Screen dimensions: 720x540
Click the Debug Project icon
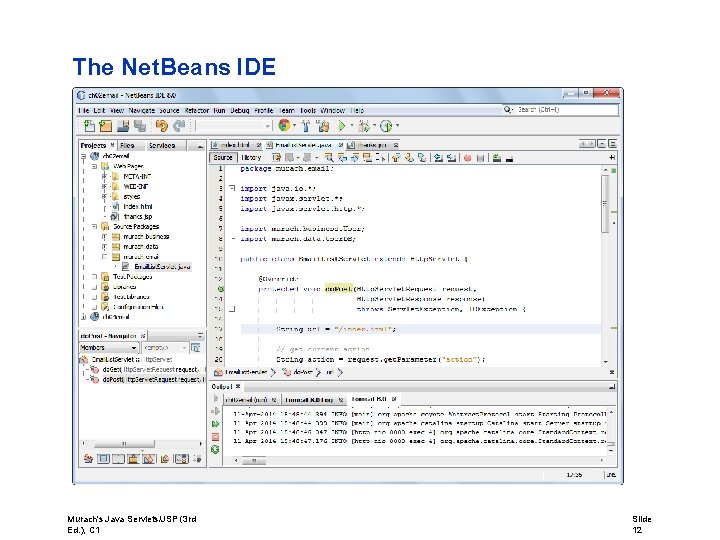(x=364, y=125)
